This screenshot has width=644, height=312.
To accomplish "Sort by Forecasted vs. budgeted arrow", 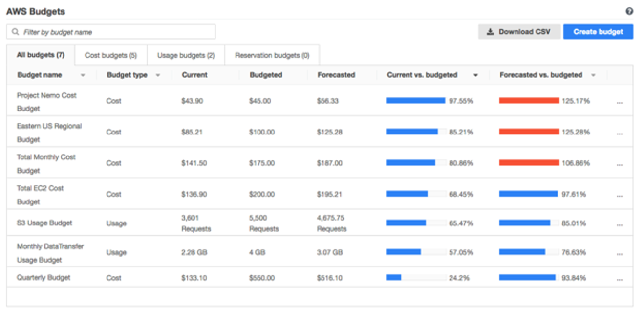I will click(593, 75).
